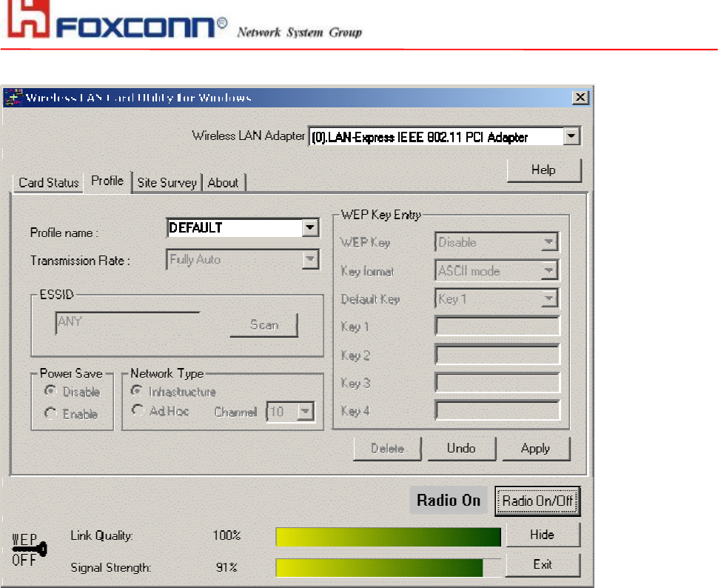Expand the Key format ASCII mode dropdown

click(x=548, y=271)
